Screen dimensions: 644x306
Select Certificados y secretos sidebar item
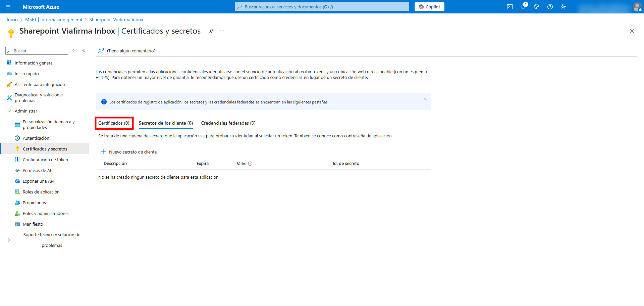(45, 149)
